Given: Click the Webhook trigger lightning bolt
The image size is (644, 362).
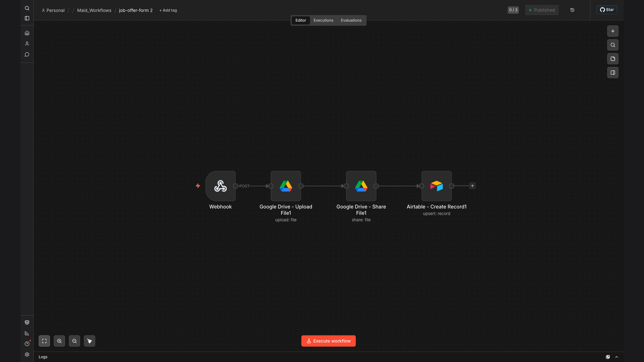Looking at the screenshot, I should [198, 186].
